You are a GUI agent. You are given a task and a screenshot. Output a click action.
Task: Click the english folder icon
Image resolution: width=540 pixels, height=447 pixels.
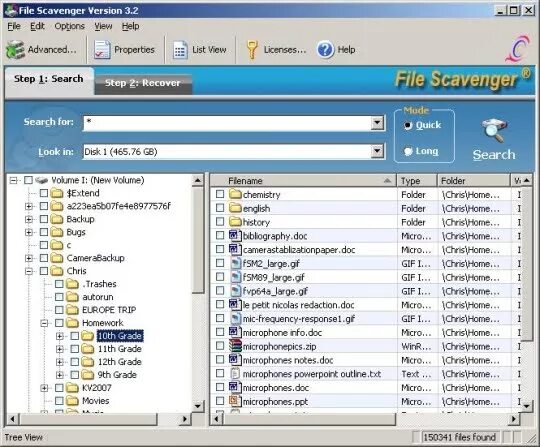pyautogui.click(x=235, y=208)
